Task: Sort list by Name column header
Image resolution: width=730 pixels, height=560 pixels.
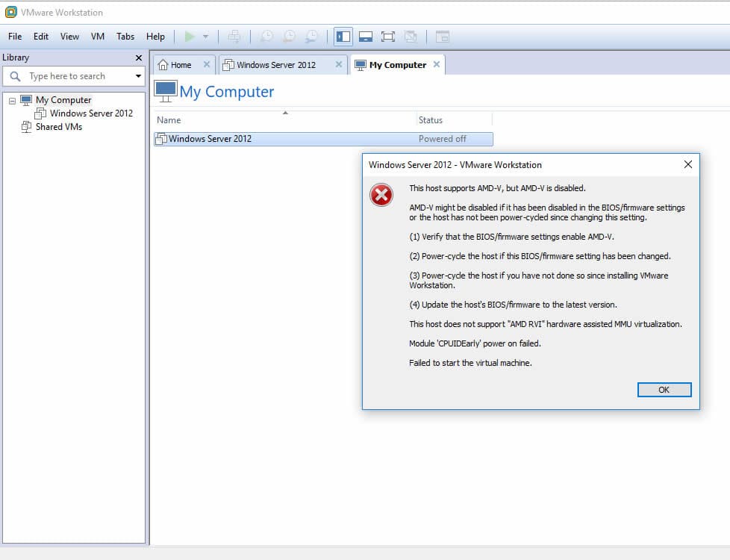Action: tap(285, 119)
